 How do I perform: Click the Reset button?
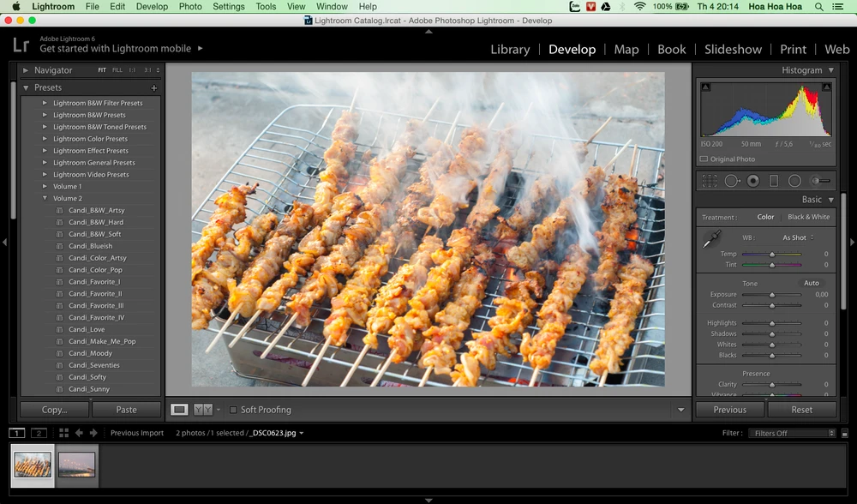tap(802, 410)
